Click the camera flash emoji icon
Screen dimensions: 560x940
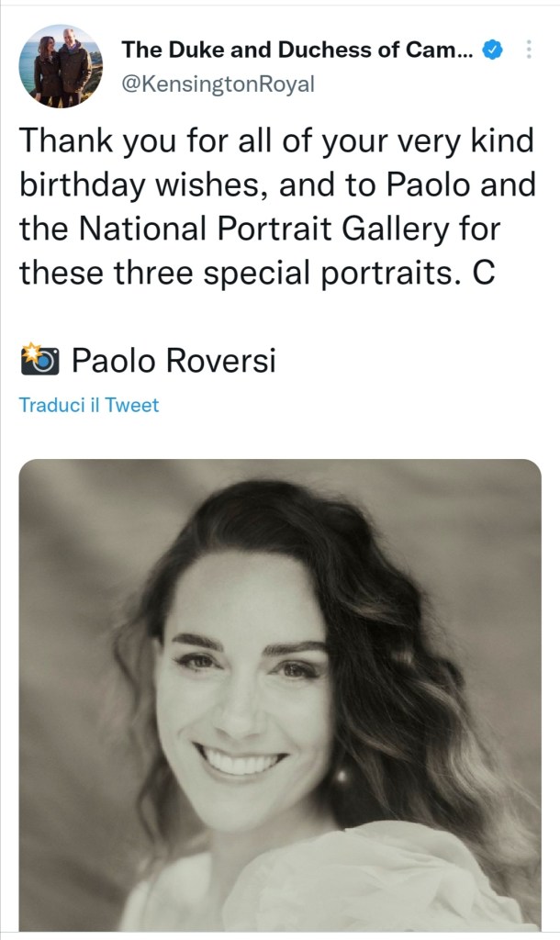(x=39, y=360)
